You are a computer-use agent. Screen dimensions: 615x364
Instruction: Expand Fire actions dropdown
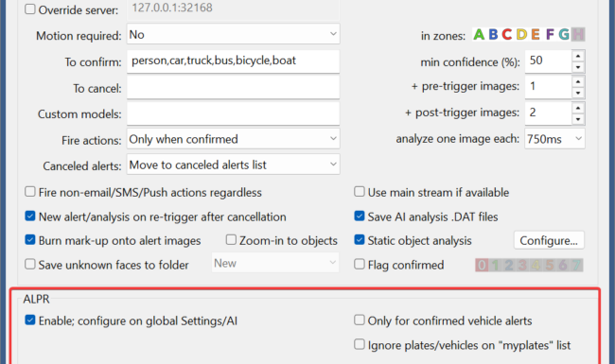pos(233,139)
